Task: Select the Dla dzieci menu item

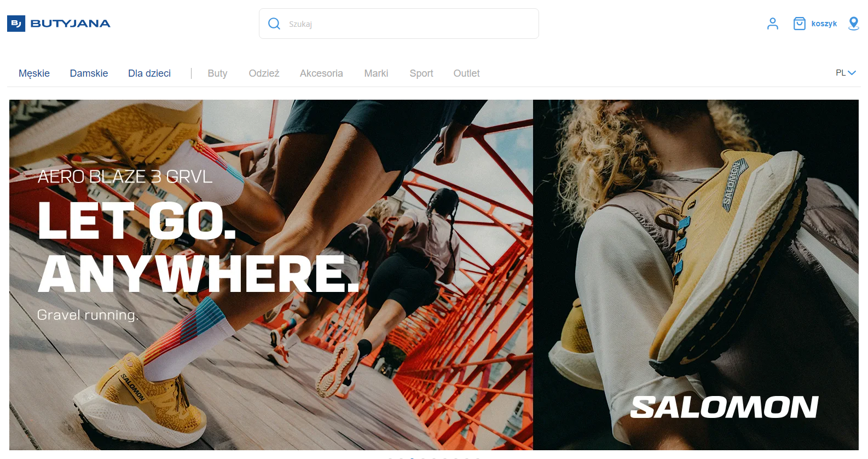Action: point(149,73)
